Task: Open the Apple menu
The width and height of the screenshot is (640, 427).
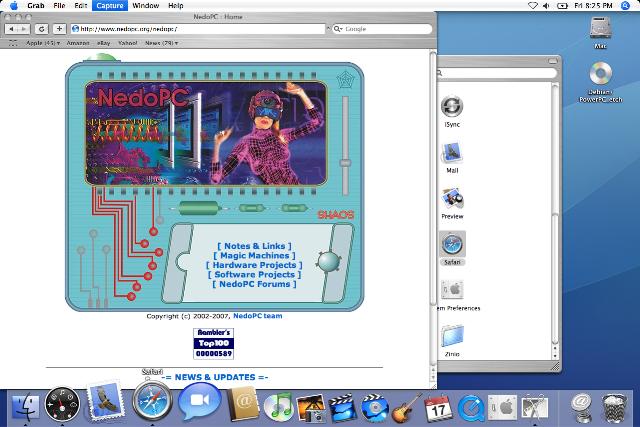Action: click(x=14, y=6)
